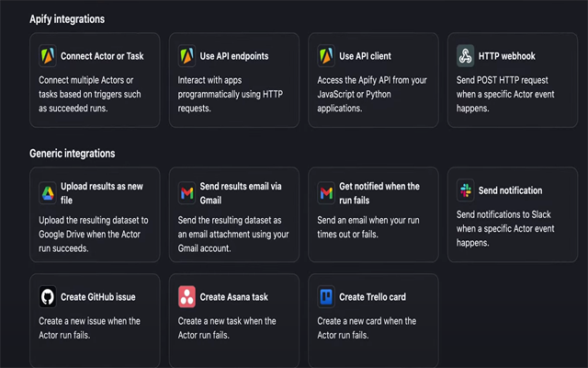Click text 'Upload the resulting dataset to Google Drive'

(94, 234)
